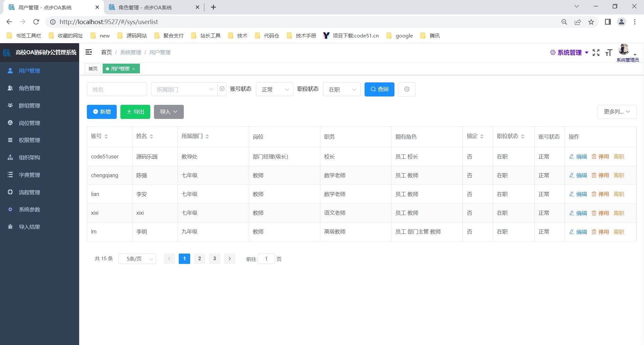The height and width of the screenshot is (345, 644).
Task: Open the 所属部门 dropdown filter
Action: pos(184,89)
